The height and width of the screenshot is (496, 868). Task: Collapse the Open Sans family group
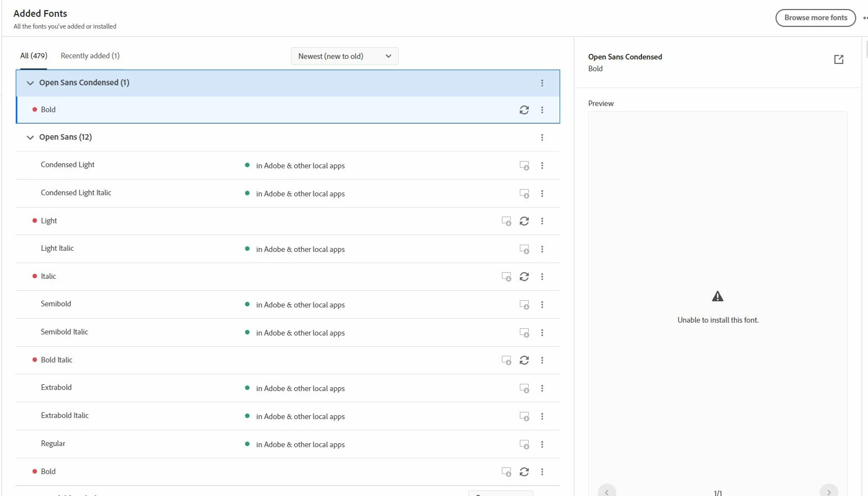[x=30, y=137]
